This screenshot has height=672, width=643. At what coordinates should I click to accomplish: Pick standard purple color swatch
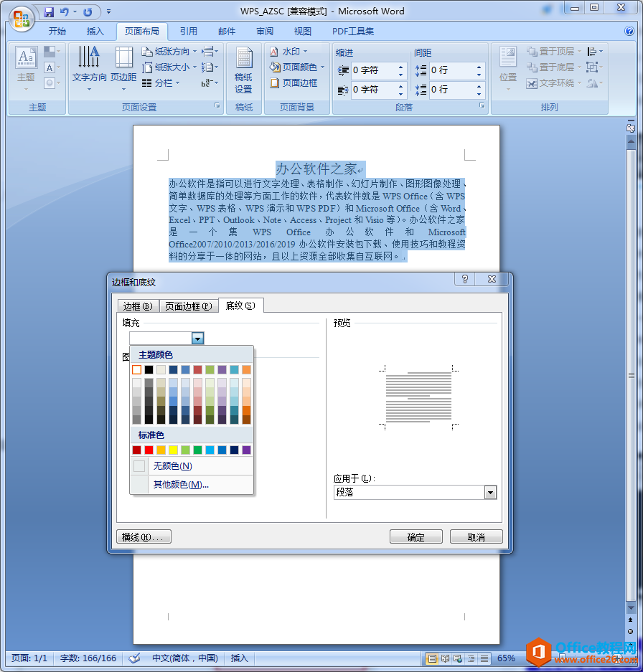pyautogui.click(x=246, y=450)
